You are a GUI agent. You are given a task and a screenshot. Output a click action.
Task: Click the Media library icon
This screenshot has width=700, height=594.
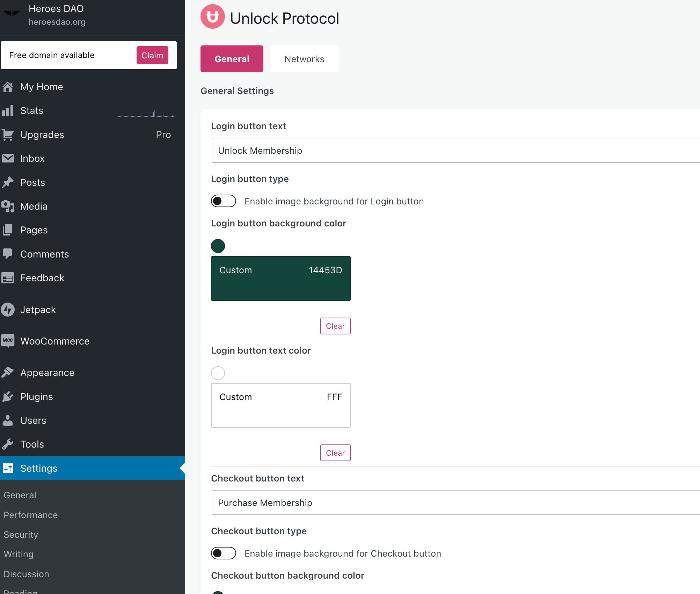click(8, 206)
